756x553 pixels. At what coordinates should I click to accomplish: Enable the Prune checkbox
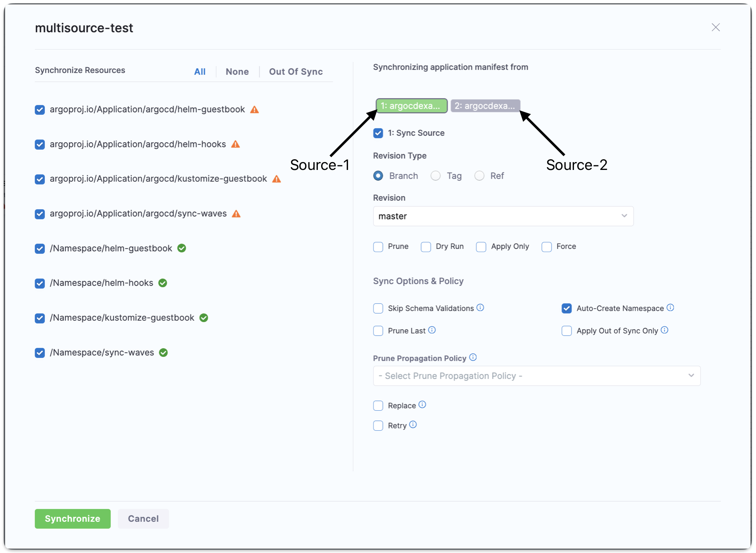[x=378, y=247]
